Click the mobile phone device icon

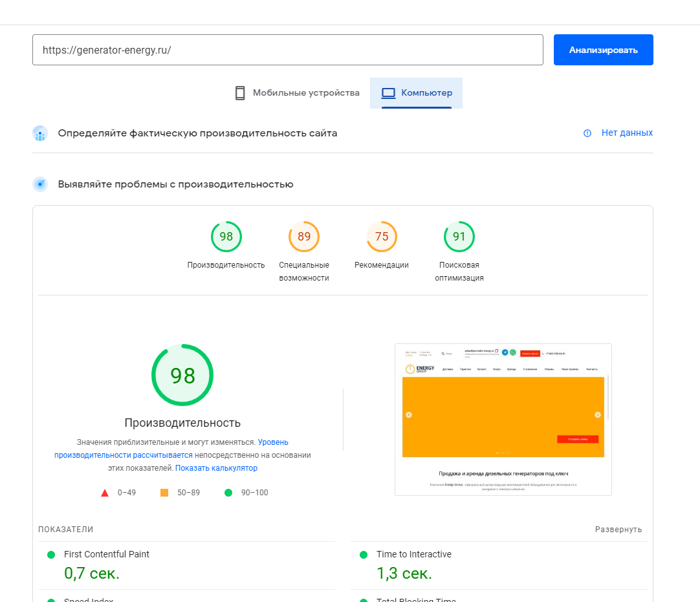click(x=240, y=93)
